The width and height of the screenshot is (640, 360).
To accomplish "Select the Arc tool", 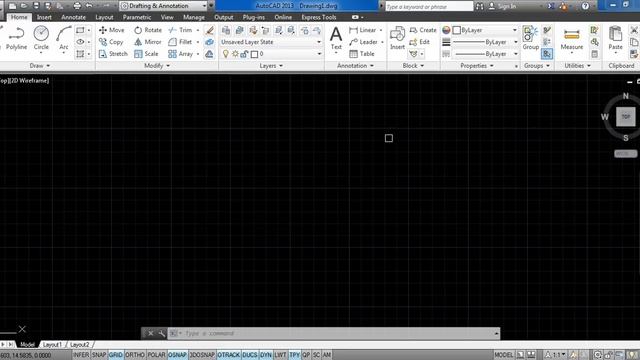I will coord(64,38).
